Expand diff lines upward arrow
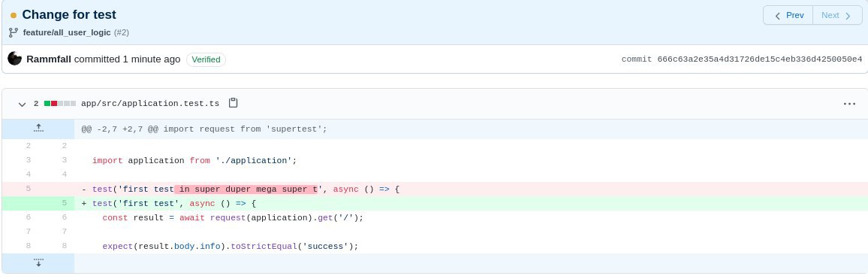Image resolution: width=868 pixels, height=279 pixels. [38, 129]
